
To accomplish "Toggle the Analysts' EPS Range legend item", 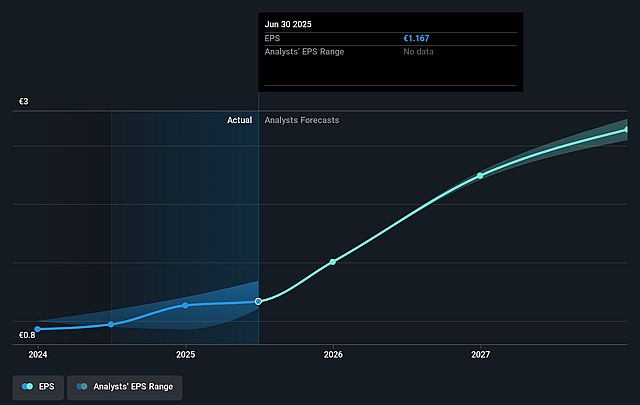I will tap(125, 385).
